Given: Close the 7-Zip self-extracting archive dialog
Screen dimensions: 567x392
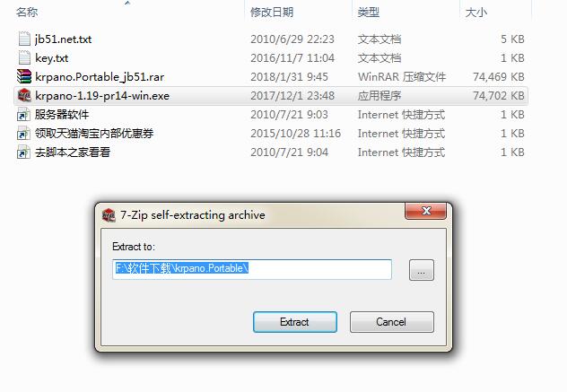Looking at the screenshot, I should 426,211.
